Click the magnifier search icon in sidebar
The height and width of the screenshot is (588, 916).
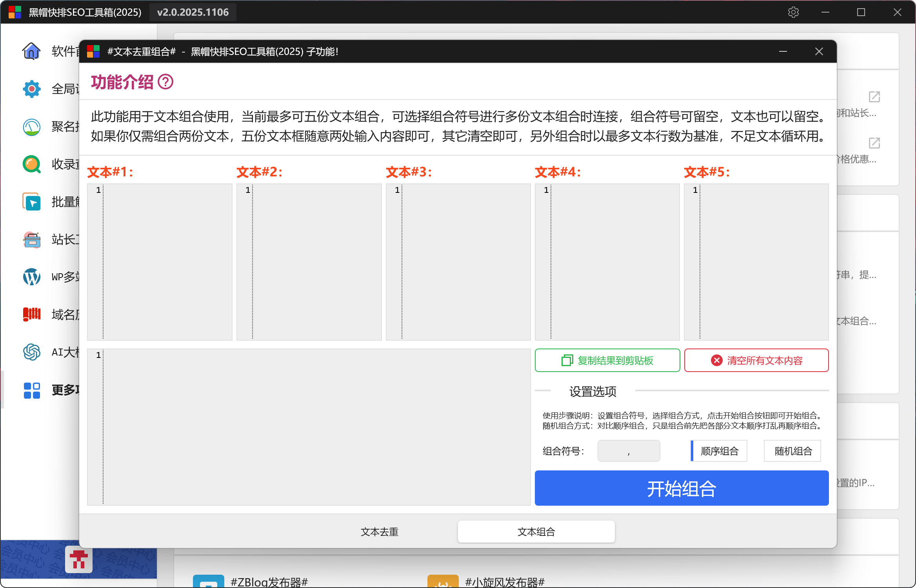(31, 164)
